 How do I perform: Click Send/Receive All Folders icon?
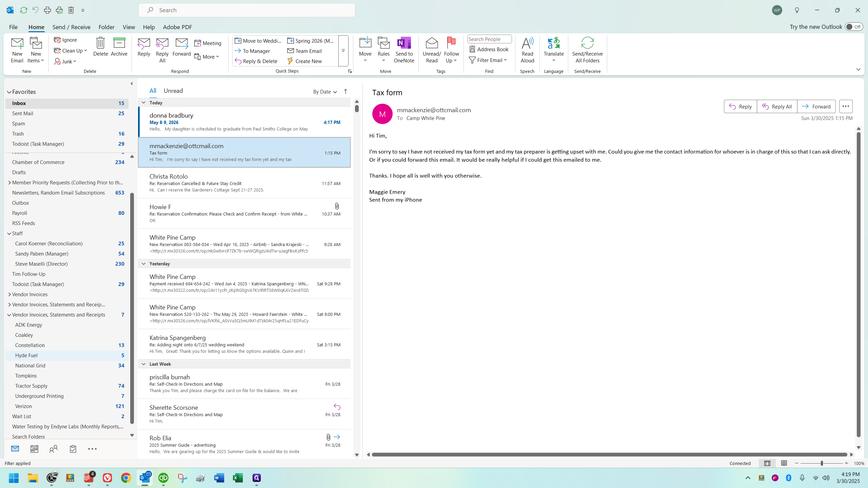click(587, 43)
